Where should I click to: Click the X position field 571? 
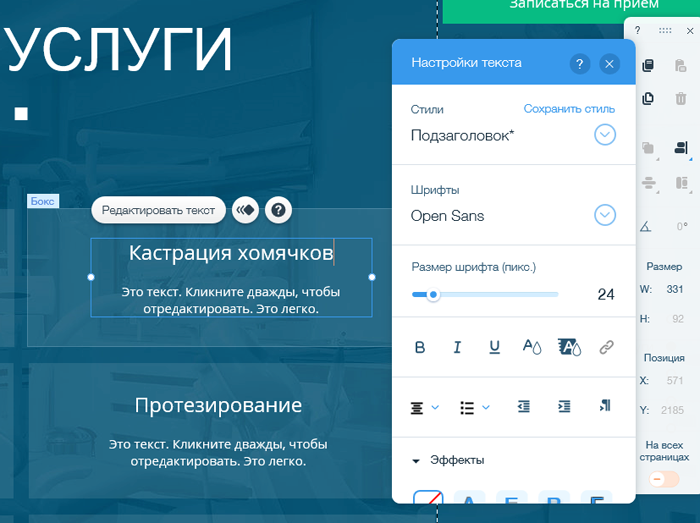pyautogui.click(x=675, y=381)
